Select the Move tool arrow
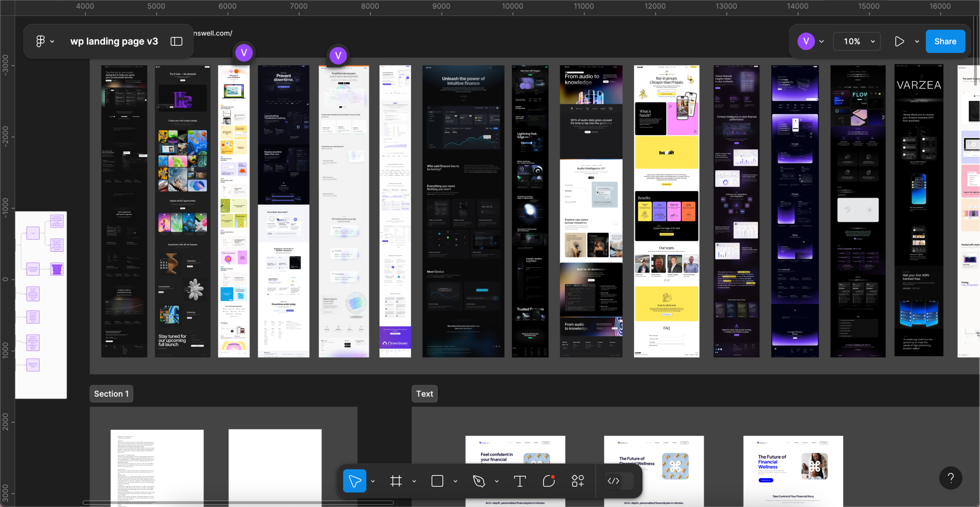980x507 pixels. [355, 481]
